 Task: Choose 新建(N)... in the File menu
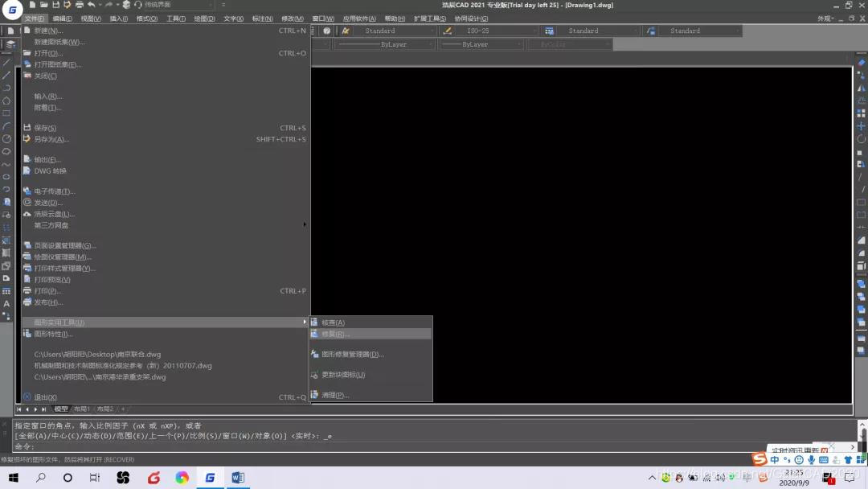(x=166, y=31)
